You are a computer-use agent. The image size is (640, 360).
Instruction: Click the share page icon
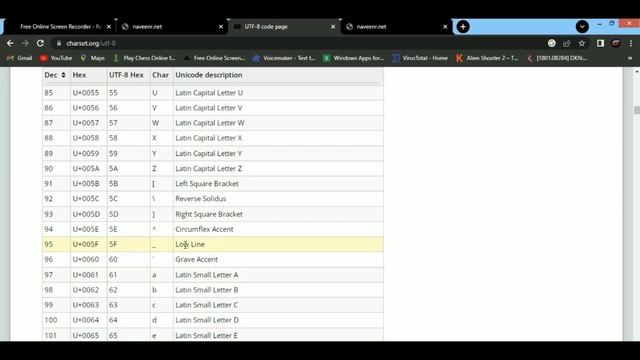click(x=567, y=43)
